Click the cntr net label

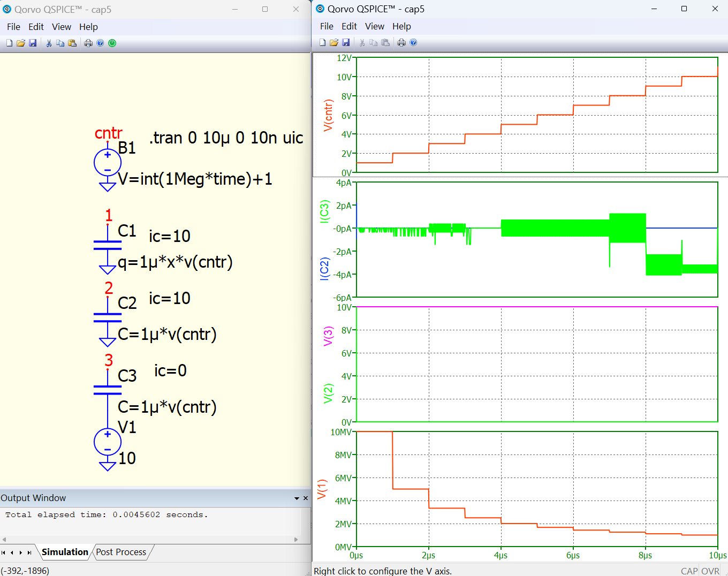point(109,133)
